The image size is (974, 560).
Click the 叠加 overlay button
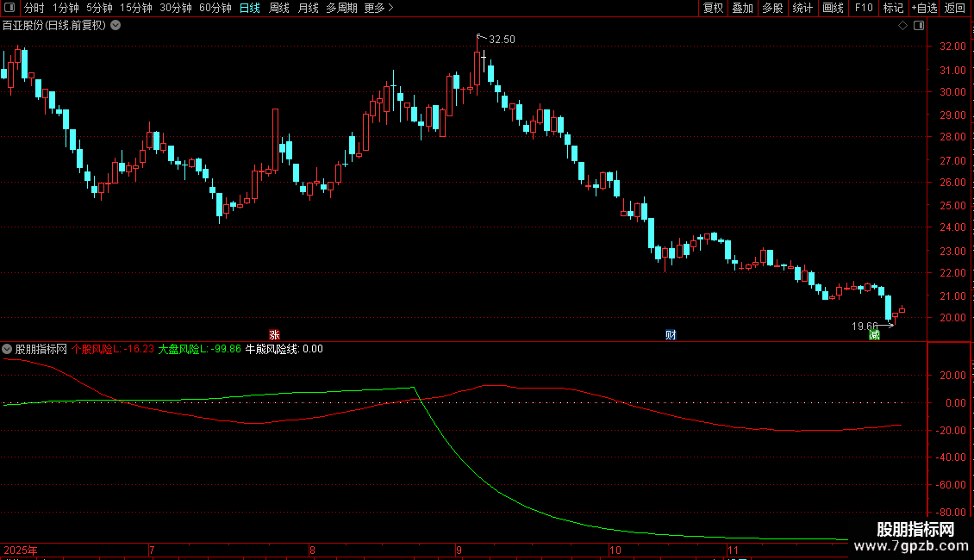(x=742, y=8)
